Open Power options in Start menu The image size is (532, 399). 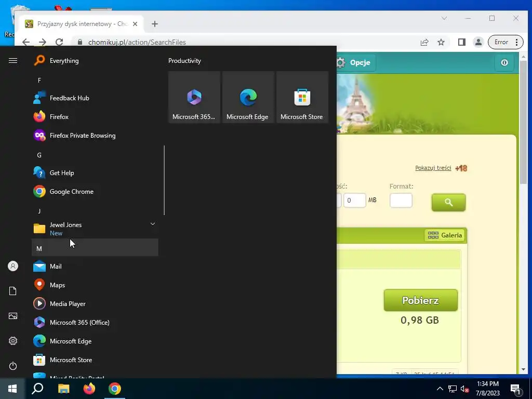(x=13, y=366)
